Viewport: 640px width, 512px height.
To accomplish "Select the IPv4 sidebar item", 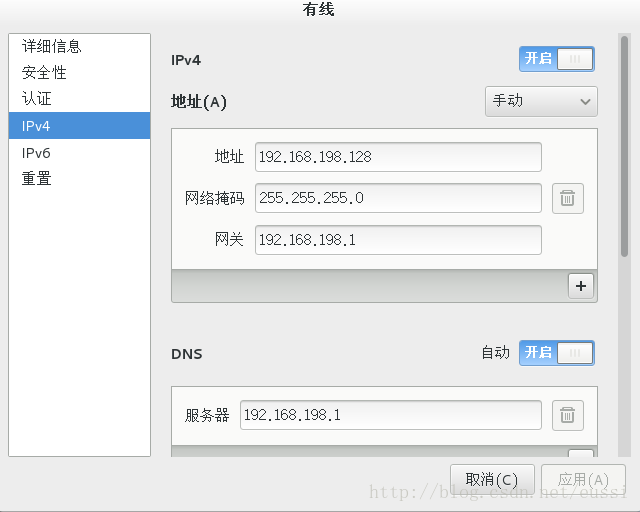I will tap(79, 126).
